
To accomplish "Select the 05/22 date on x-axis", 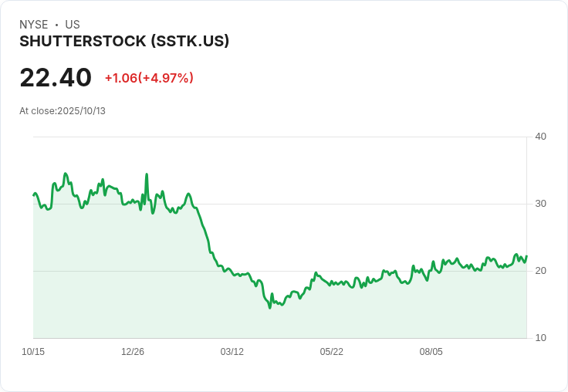I will [x=331, y=352].
